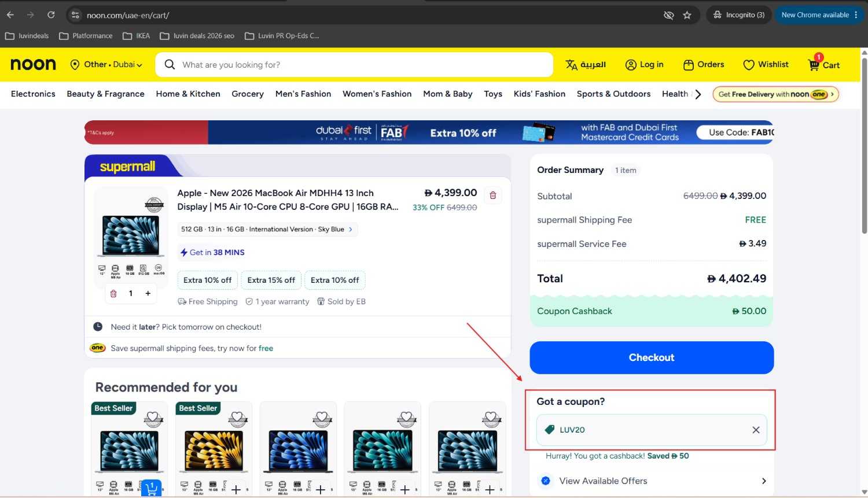This screenshot has height=498, width=868.
Task: Open the Wishlist from the header
Action: (x=766, y=65)
